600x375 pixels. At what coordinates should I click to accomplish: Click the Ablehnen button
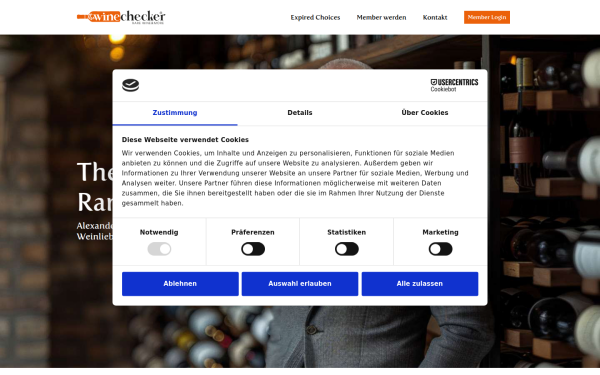point(180,284)
